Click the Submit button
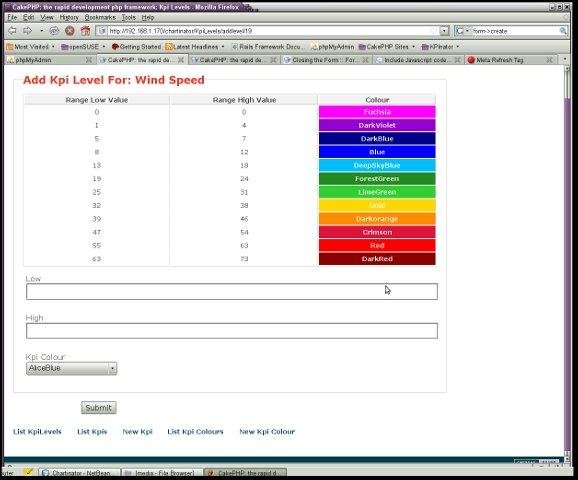The width and height of the screenshot is (578, 480). [x=99, y=408]
